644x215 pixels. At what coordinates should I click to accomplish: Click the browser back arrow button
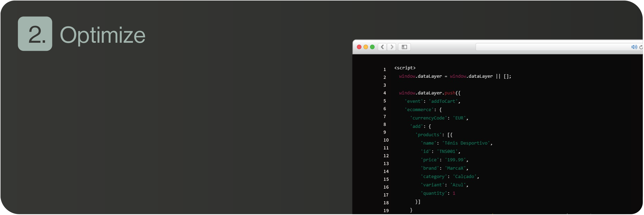pos(382,47)
